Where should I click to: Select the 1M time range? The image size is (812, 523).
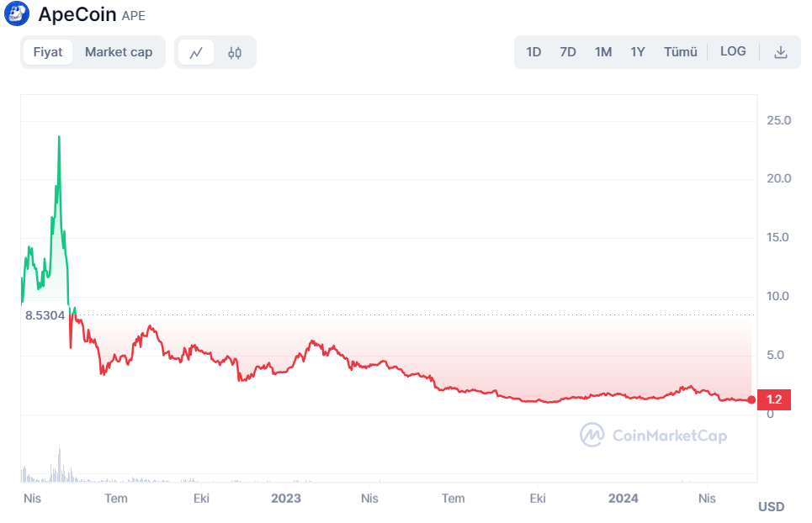pyautogui.click(x=603, y=52)
